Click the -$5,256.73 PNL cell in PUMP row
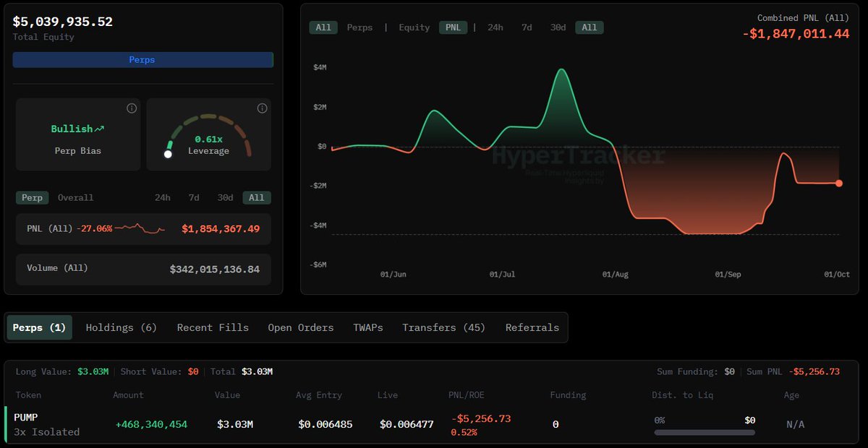 pos(481,418)
